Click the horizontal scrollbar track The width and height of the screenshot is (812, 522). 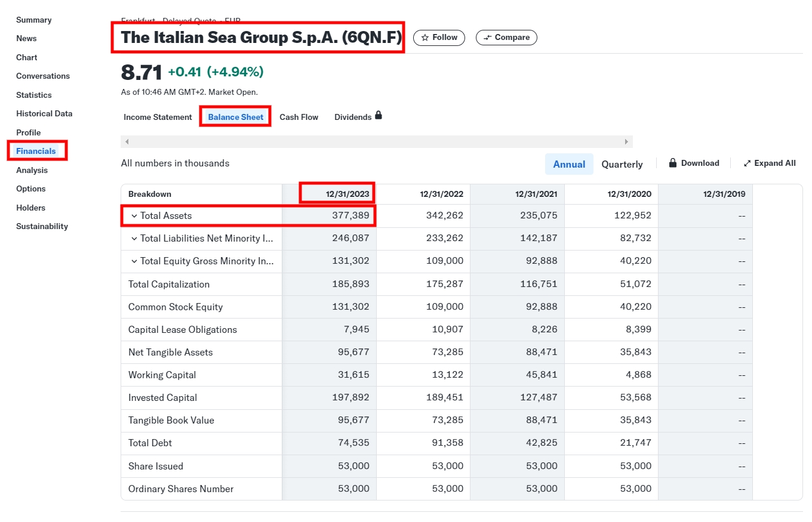(376, 142)
